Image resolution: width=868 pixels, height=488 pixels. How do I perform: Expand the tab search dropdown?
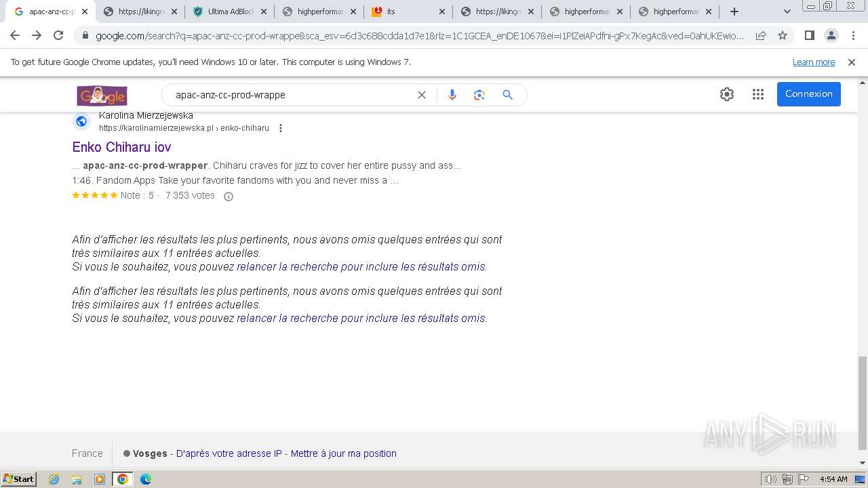787,12
